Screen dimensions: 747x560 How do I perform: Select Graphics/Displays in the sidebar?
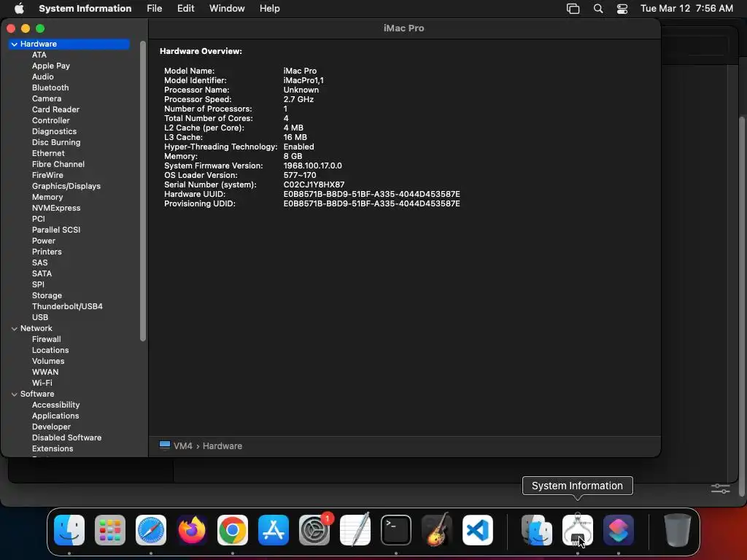tap(66, 186)
